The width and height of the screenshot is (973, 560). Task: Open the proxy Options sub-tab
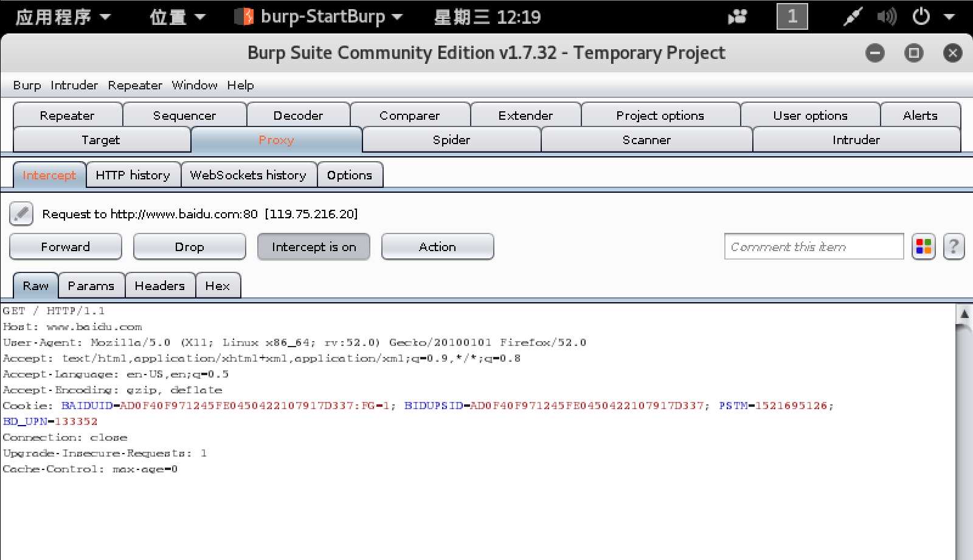click(350, 175)
